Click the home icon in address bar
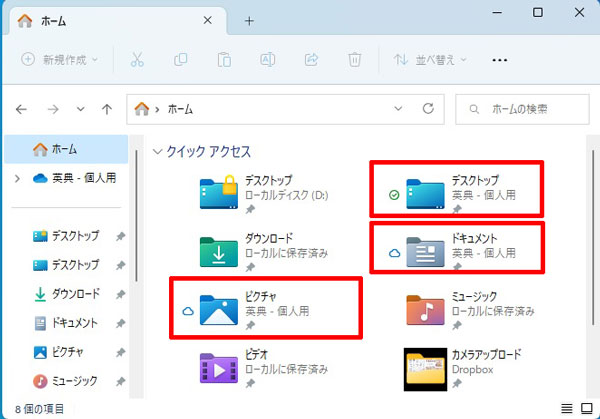Screen dimensions: 600x419 click(x=142, y=109)
